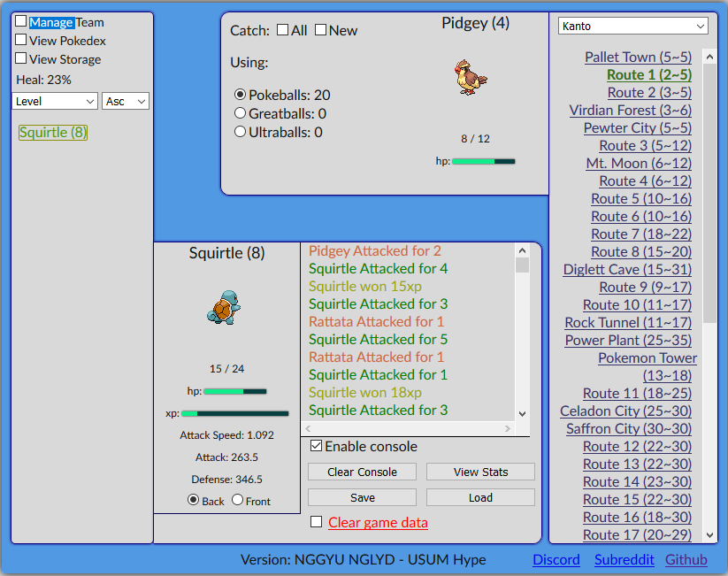Expand the Kanto region dropdown
This screenshot has height=576, width=728.
click(632, 26)
